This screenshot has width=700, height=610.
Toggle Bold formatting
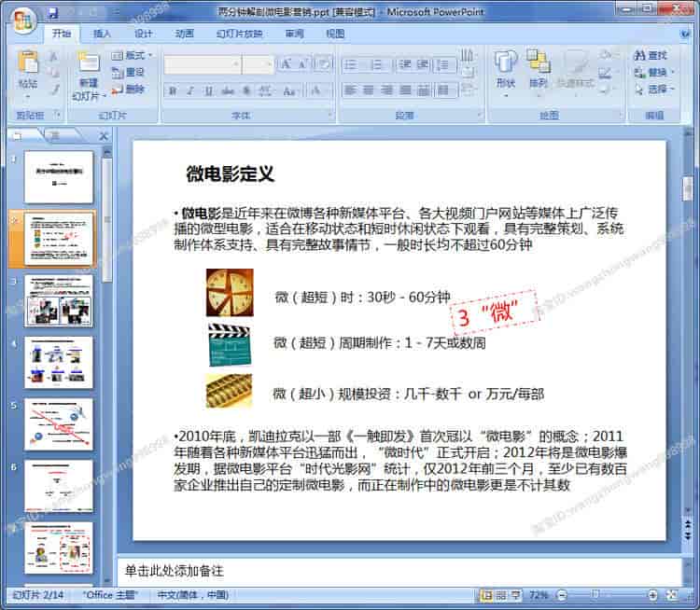point(173,91)
